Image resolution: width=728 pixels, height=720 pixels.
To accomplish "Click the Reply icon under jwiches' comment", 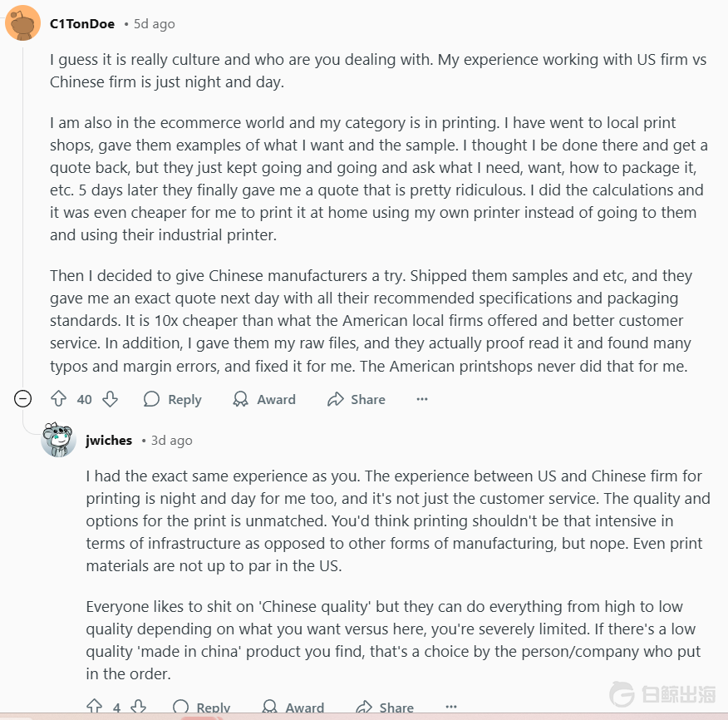I will [180, 708].
